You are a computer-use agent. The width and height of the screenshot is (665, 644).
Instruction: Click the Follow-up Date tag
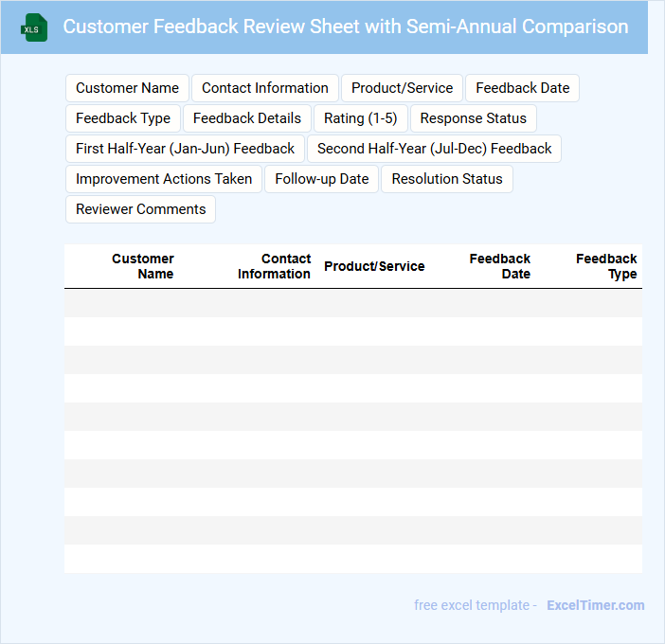coord(322,179)
